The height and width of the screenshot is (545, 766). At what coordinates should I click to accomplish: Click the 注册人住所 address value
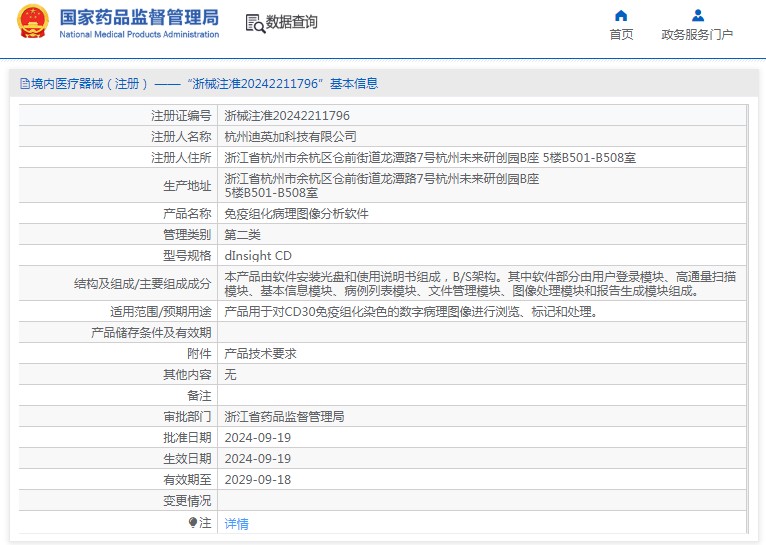430,158
